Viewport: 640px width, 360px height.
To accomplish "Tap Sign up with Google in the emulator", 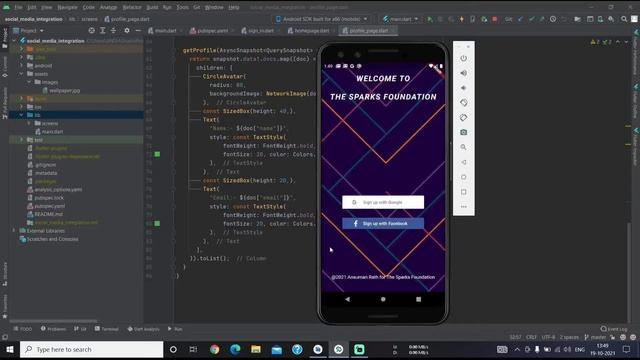I will point(383,202).
